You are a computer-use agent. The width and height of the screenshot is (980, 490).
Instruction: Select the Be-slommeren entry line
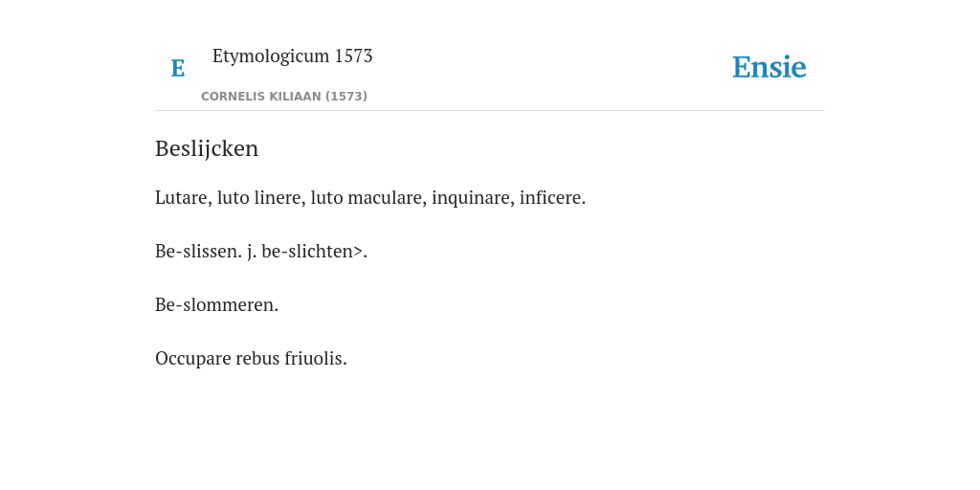tap(217, 305)
